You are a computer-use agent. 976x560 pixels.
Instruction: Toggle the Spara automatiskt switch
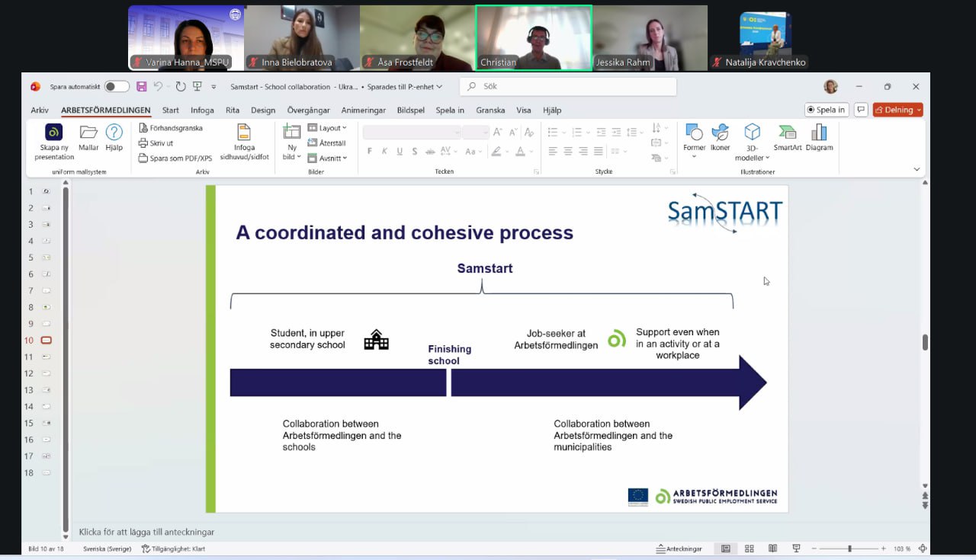pos(116,87)
